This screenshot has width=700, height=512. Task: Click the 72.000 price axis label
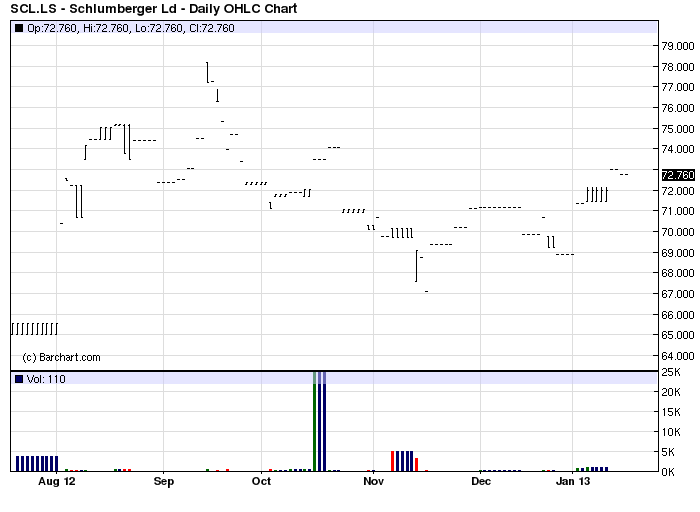(678, 191)
